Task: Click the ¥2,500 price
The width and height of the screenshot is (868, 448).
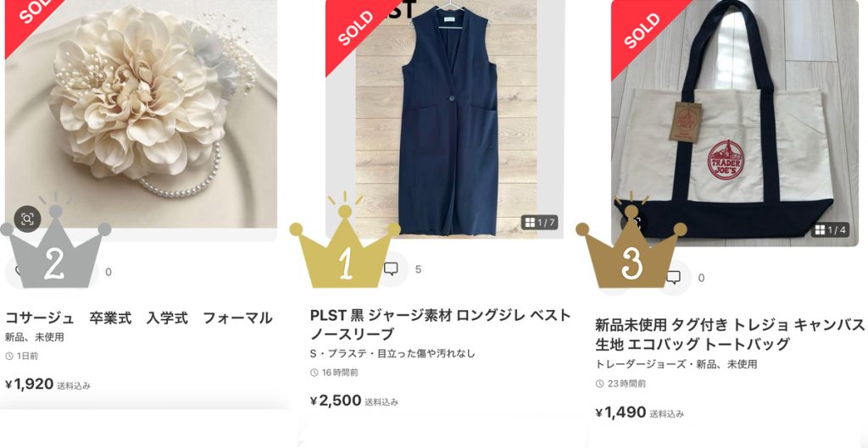Action: (x=336, y=401)
